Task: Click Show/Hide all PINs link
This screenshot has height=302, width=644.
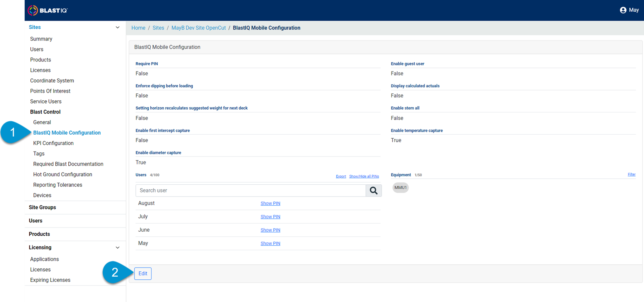Action: [x=364, y=176]
